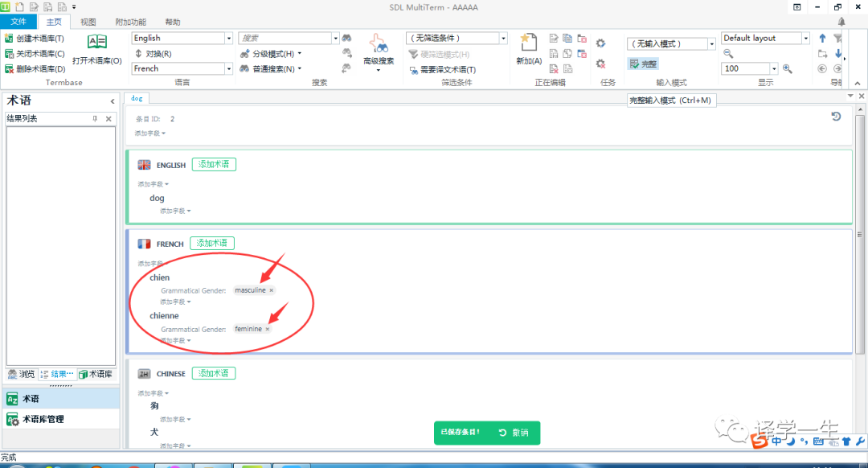Switch to 浏览 tab in side panel
Image resolution: width=868 pixels, height=468 pixels.
[x=22, y=375]
